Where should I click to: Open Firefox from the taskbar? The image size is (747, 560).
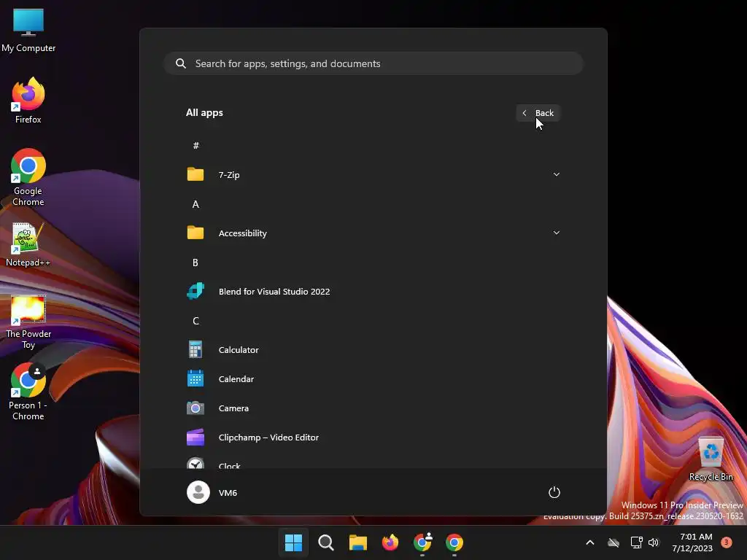390,542
